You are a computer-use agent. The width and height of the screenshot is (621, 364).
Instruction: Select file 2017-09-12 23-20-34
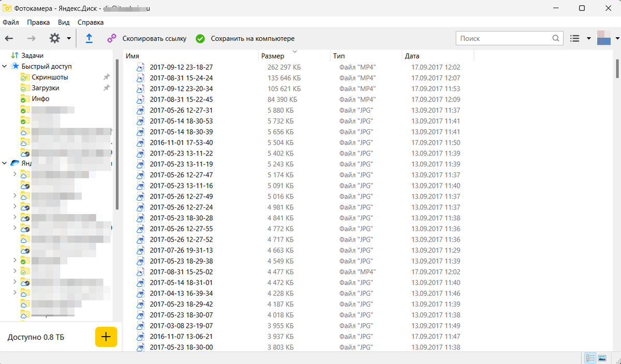181,89
